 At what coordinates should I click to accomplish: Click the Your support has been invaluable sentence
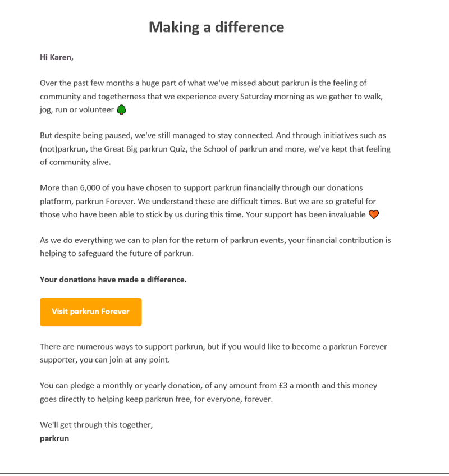point(306,214)
